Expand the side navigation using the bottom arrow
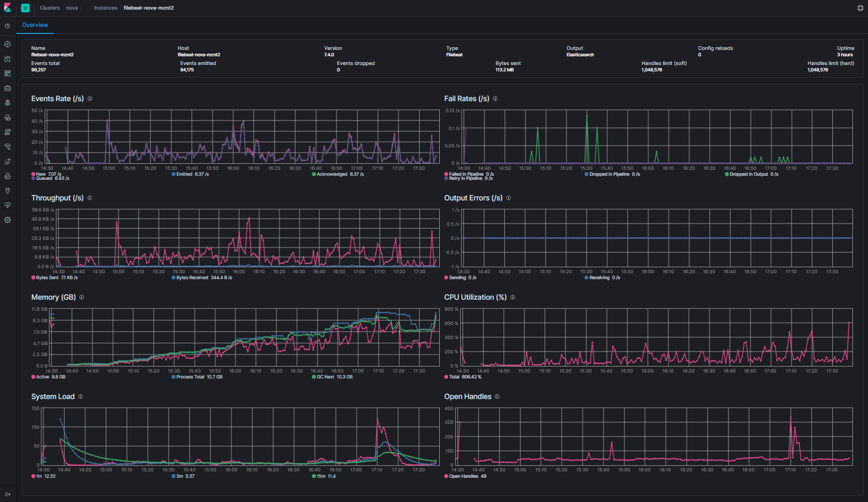 click(7, 494)
